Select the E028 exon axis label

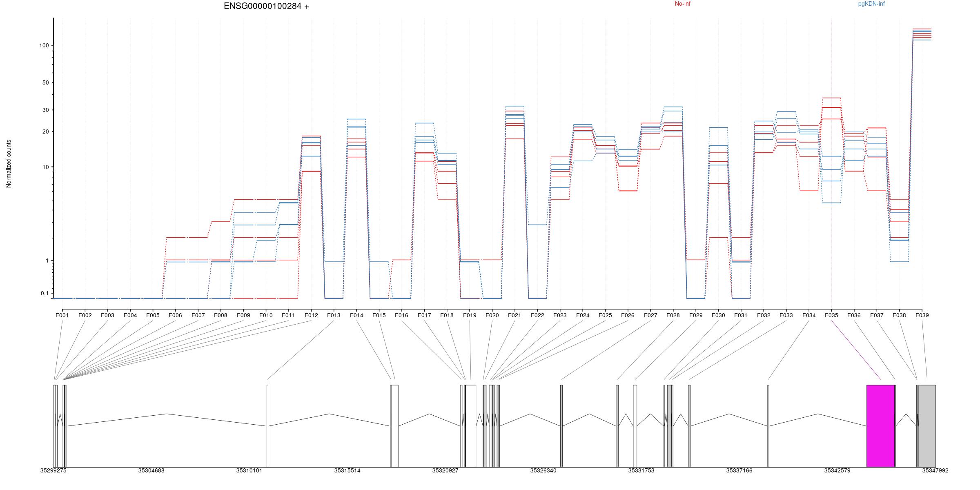[x=673, y=315]
